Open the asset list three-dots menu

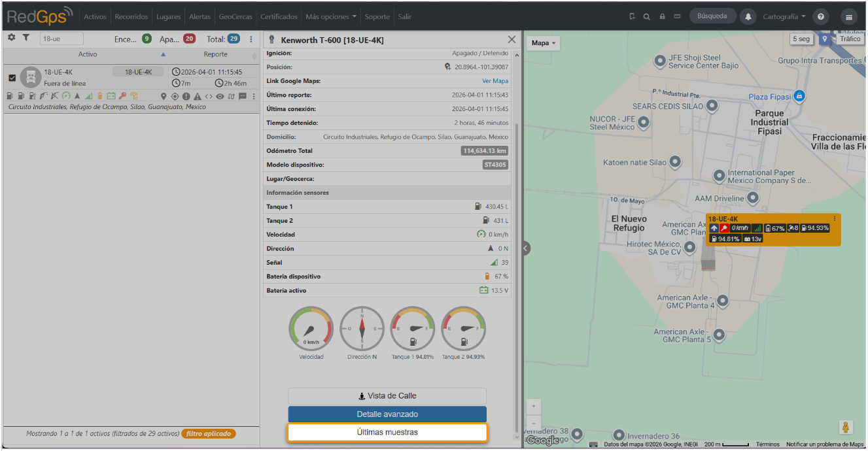pyautogui.click(x=251, y=39)
